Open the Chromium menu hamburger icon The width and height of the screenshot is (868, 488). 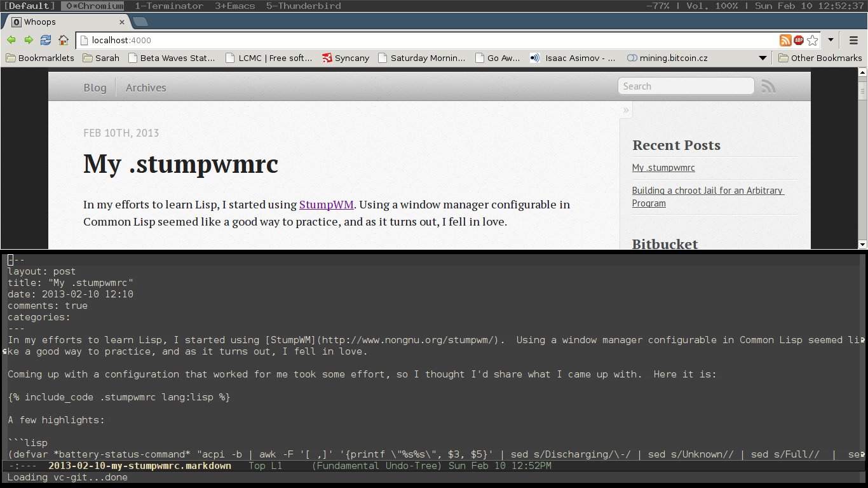(853, 40)
